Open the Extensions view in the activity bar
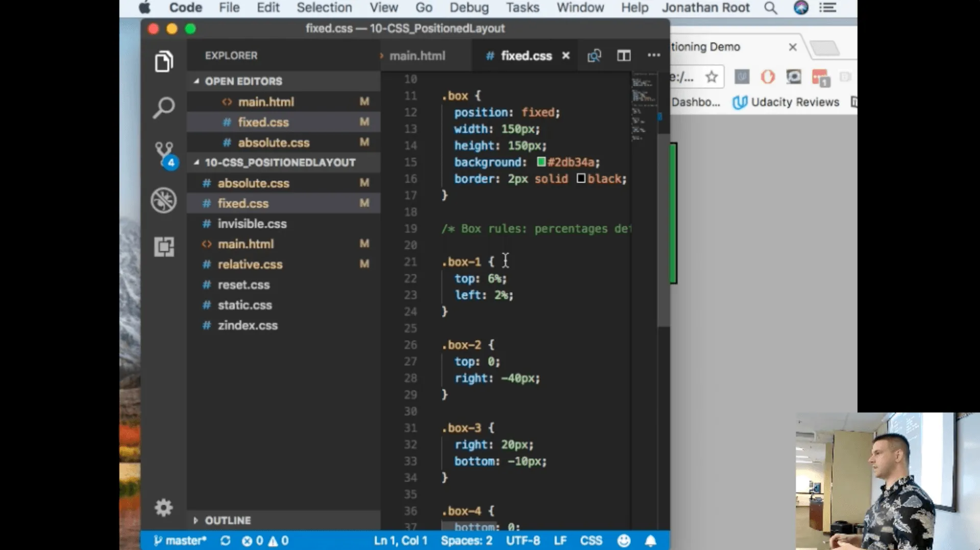The image size is (980, 550). click(164, 247)
